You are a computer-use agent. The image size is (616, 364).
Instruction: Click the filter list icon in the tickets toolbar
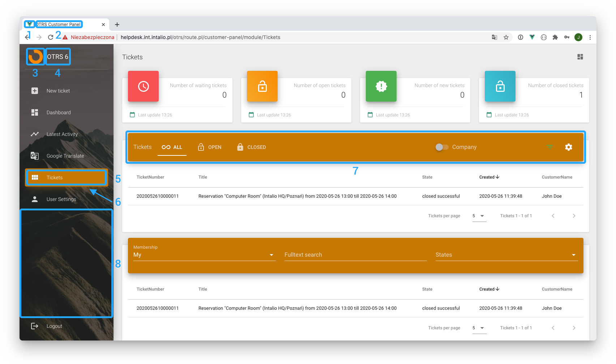point(550,147)
